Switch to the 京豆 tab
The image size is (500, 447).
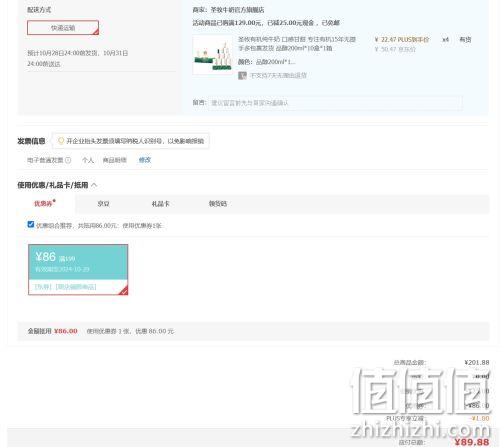coord(103,204)
